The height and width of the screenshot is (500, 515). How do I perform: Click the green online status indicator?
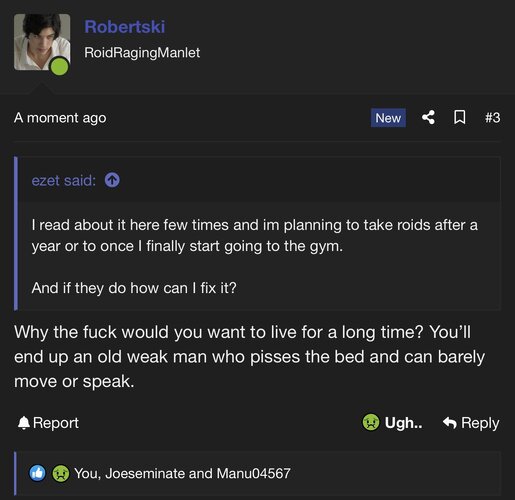click(59, 66)
